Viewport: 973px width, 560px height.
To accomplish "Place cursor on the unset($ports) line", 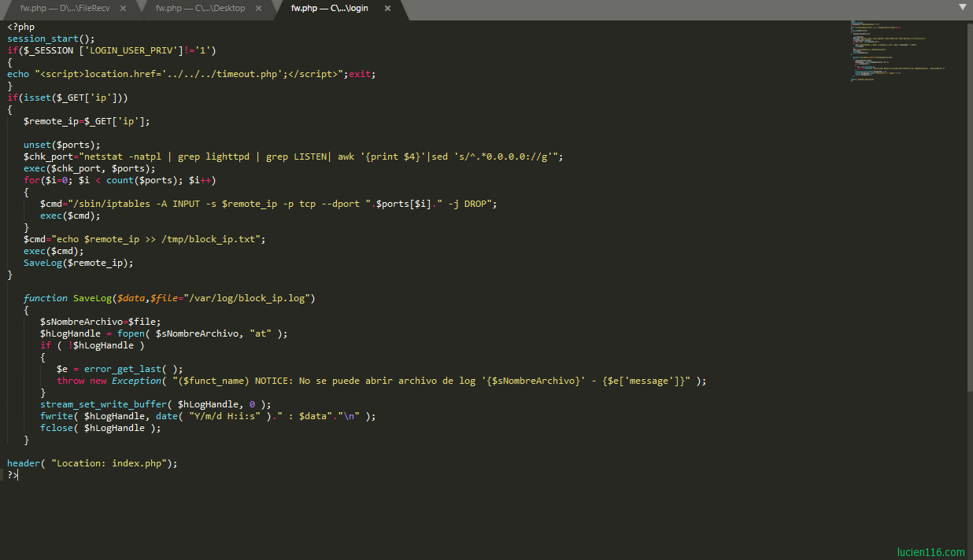I will [61, 145].
